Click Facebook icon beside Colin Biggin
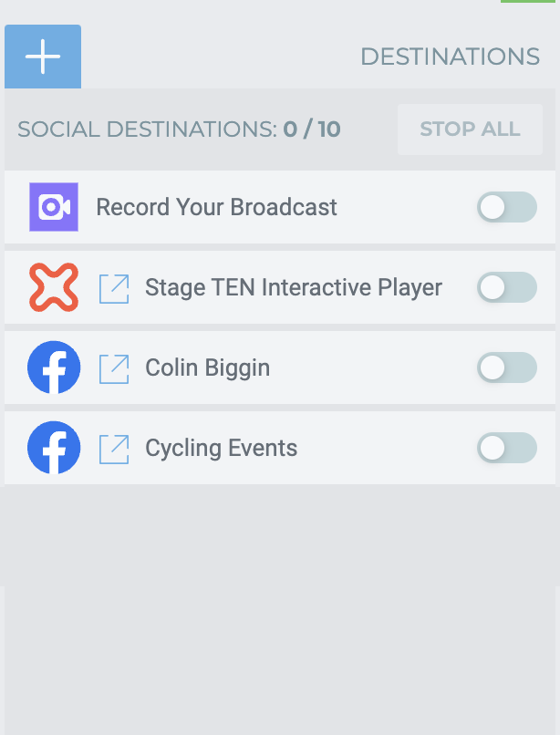 [x=54, y=367]
